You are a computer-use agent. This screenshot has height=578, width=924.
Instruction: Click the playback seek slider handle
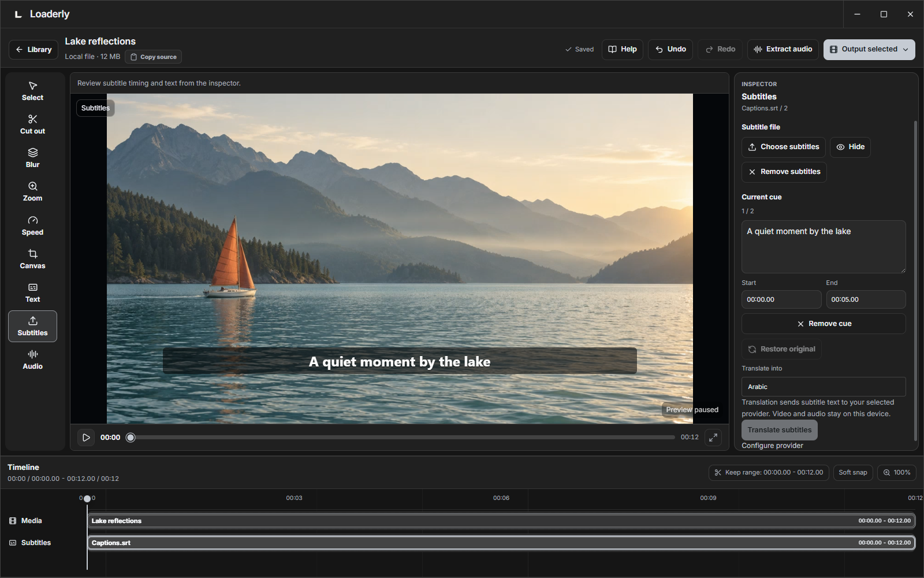(x=131, y=438)
